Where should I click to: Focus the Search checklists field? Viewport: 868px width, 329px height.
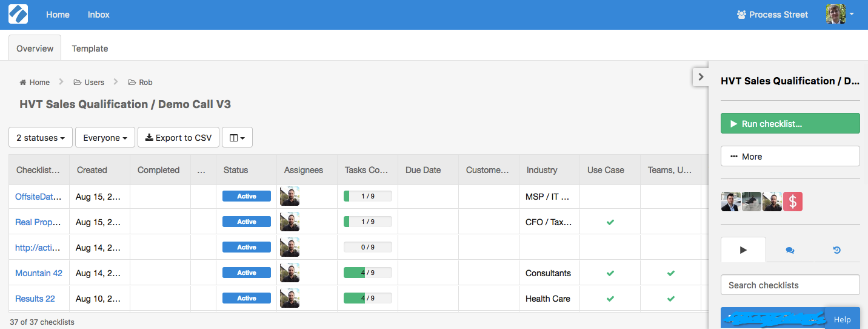pos(790,285)
